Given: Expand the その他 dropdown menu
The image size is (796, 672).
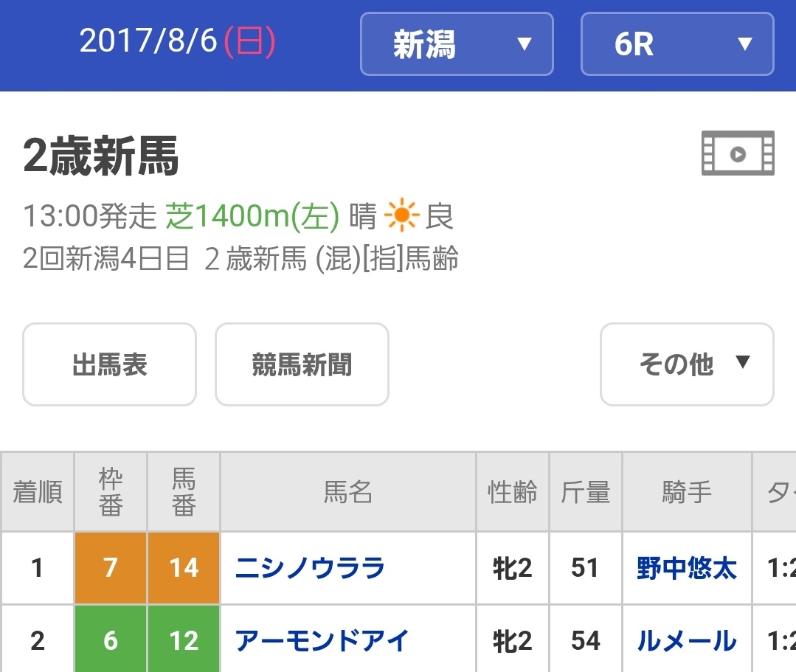Looking at the screenshot, I should coord(687,364).
